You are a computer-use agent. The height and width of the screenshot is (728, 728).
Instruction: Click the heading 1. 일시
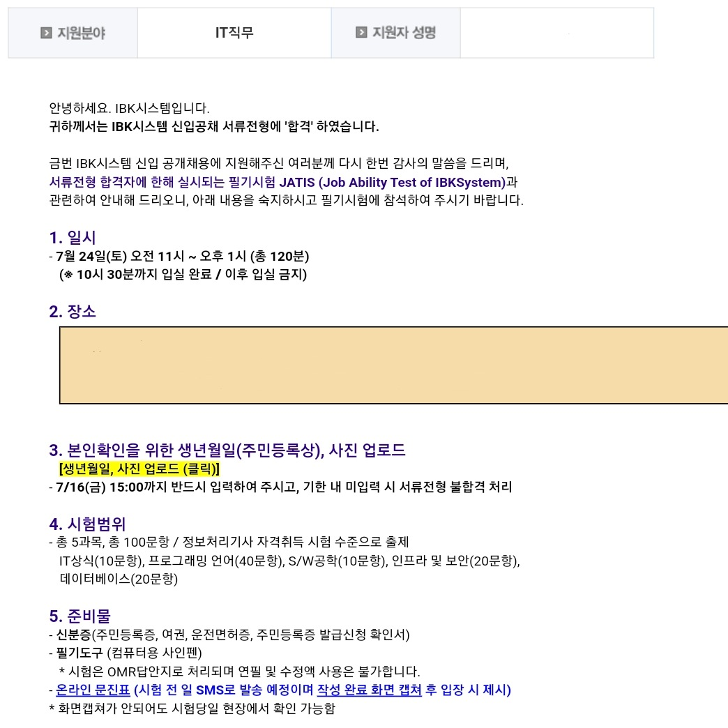[x=73, y=238]
